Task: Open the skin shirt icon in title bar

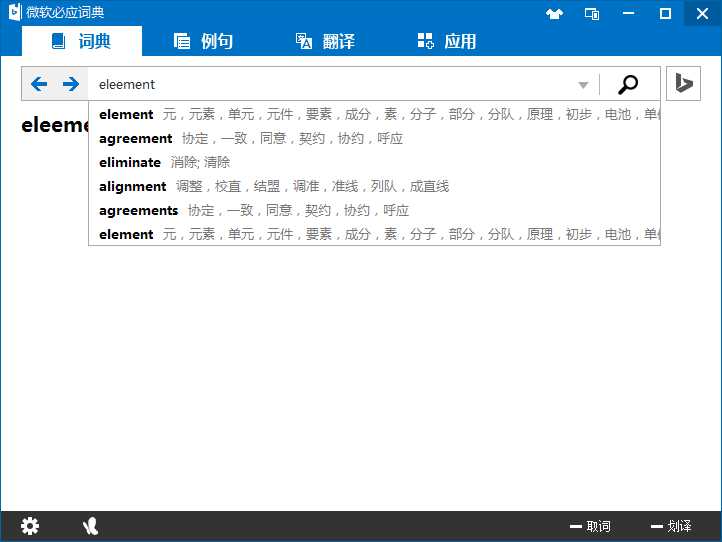Action: click(x=554, y=13)
